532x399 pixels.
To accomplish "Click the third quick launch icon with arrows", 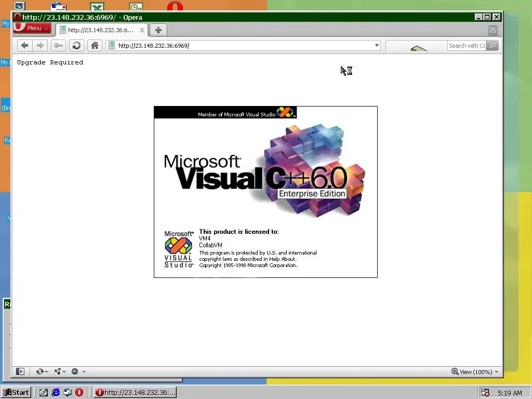I will point(68,393).
